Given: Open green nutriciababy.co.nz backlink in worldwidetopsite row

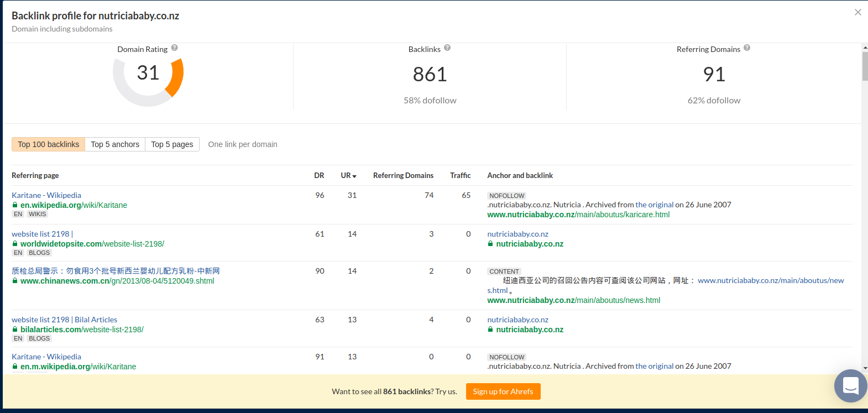Looking at the screenshot, I should 530,244.
